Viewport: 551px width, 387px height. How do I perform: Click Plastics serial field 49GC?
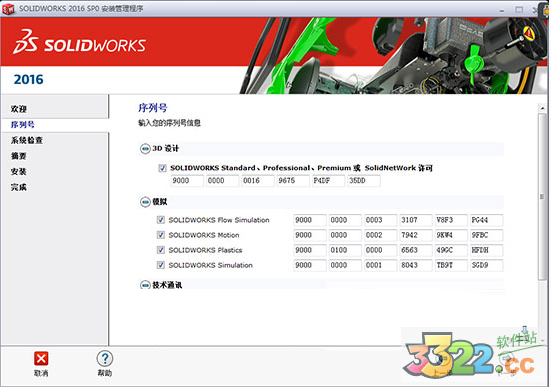451,250
